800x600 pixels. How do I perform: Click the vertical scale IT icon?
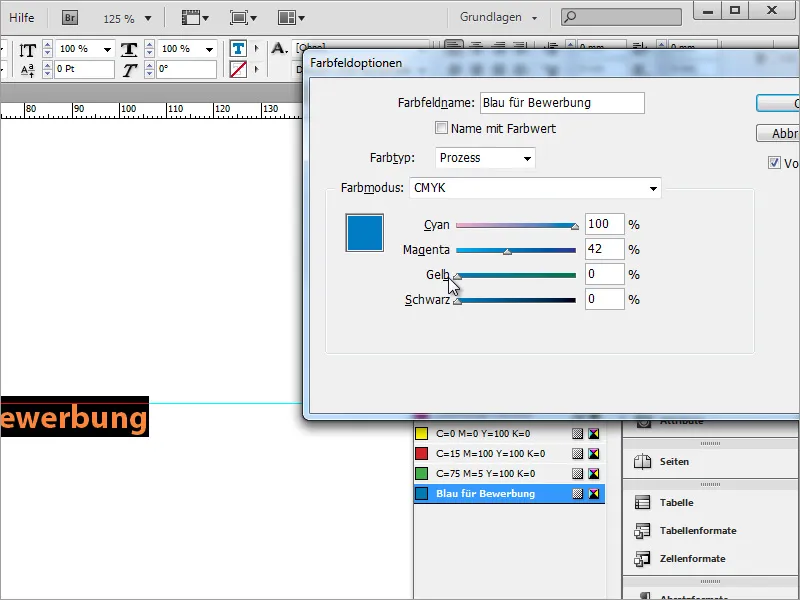[27, 50]
